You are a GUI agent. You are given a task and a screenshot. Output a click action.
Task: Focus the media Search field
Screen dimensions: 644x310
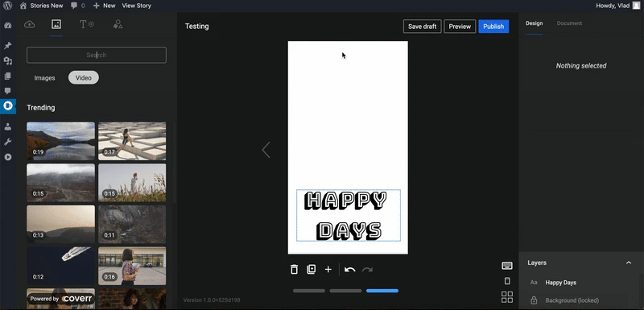[97, 55]
